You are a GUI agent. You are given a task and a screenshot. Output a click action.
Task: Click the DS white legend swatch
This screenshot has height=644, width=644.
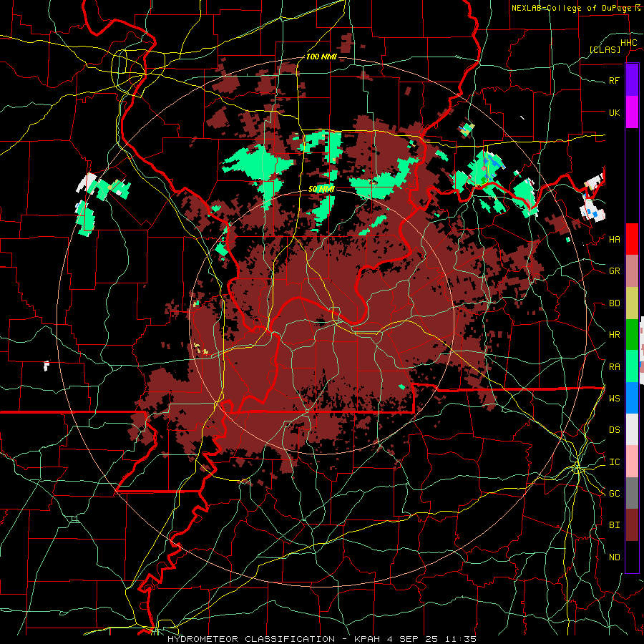[632, 429]
